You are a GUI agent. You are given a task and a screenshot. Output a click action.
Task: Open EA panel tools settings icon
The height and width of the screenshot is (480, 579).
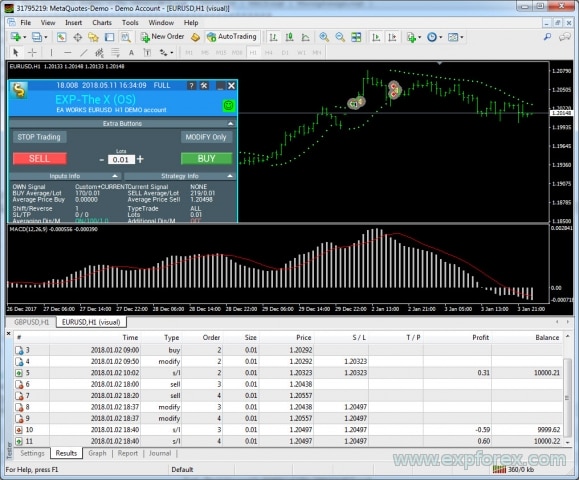(204, 86)
